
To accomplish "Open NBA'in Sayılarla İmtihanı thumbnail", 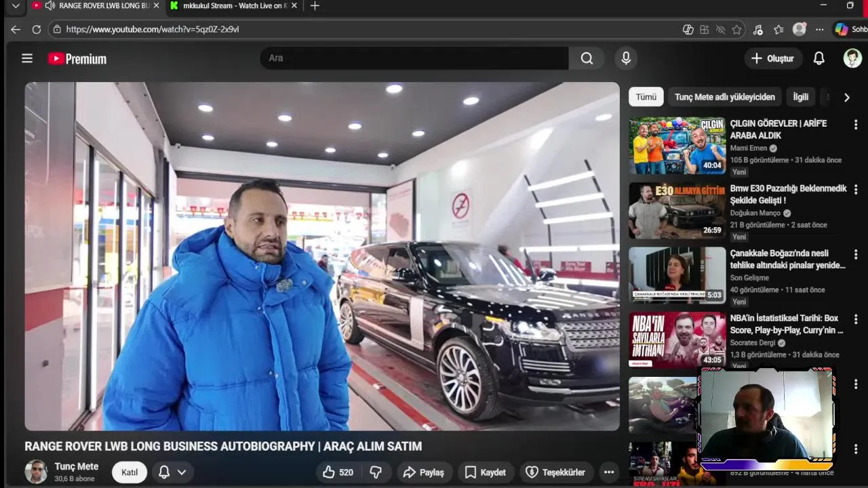I will (677, 340).
